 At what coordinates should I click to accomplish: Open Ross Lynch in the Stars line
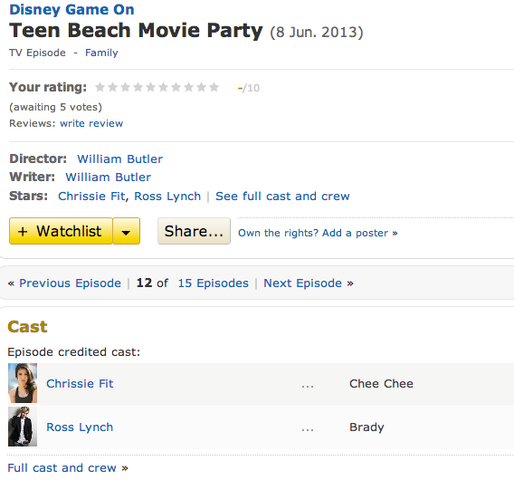tap(167, 196)
